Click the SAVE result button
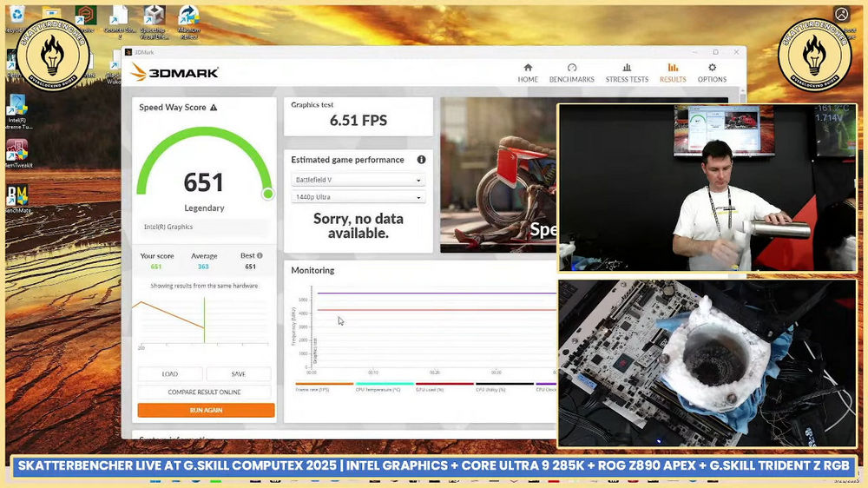 click(239, 374)
